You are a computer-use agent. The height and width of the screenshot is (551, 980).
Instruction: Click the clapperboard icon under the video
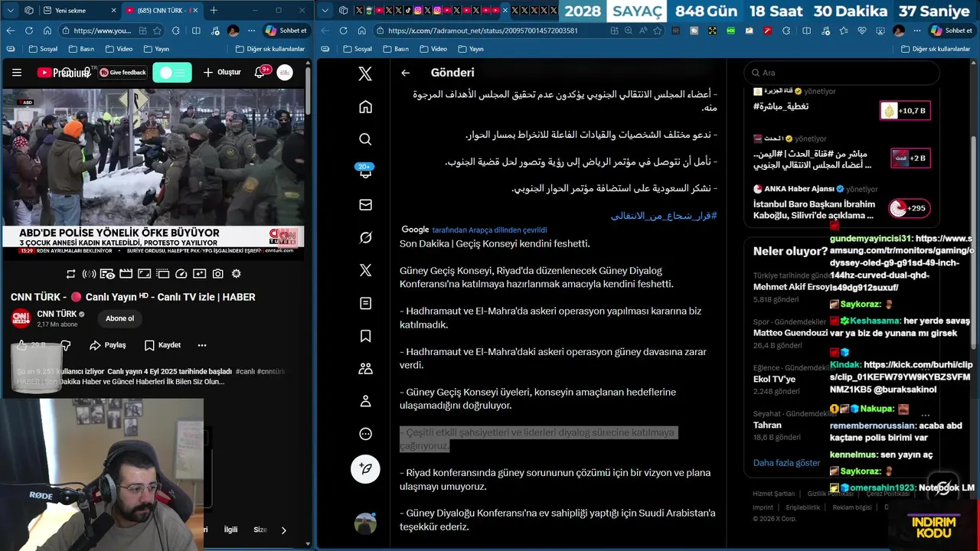126,274
